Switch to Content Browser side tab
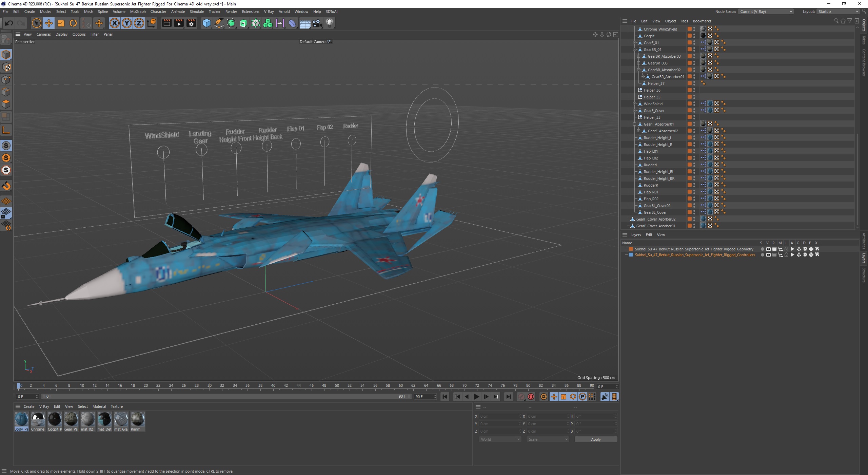868x475 pixels. coord(864,62)
